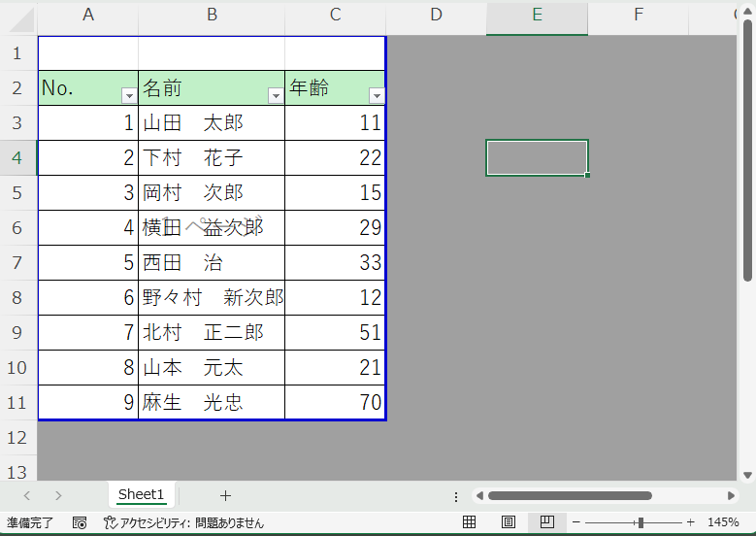
Task: Select Page Break Preview view button
Action: (x=546, y=522)
